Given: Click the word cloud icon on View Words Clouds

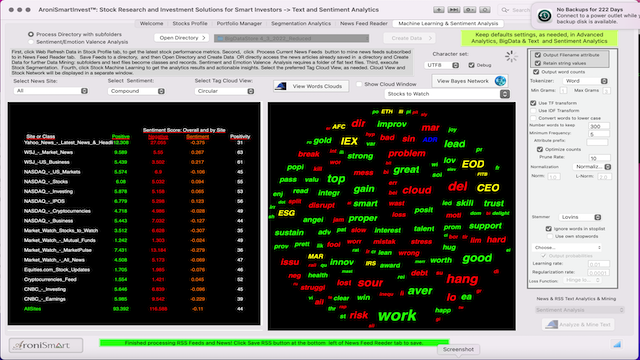Looking at the screenshot, I should point(280,86).
